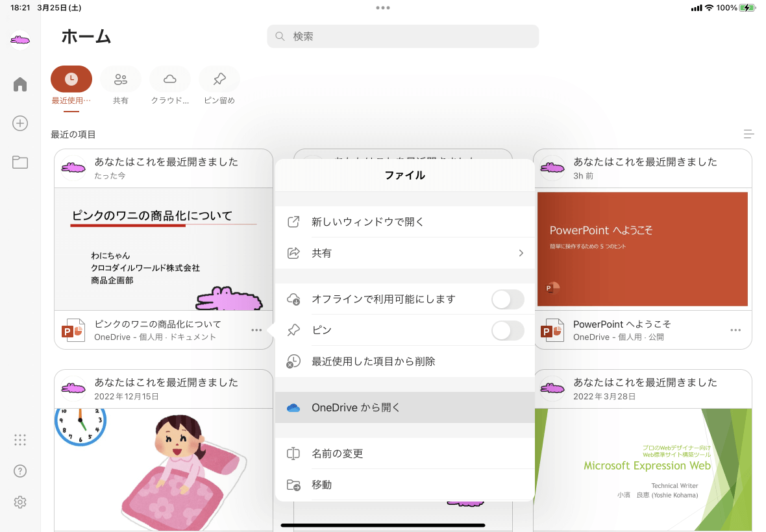The height and width of the screenshot is (532, 766).
Task: Open the Settings gear icon
Action: coord(20,502)
